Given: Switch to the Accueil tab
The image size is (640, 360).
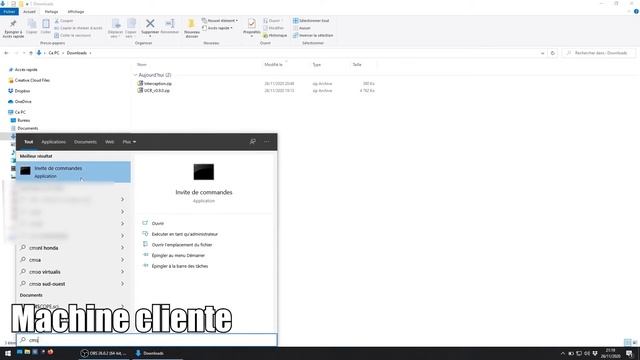Looking at the screenshot, I should point(29,12).
